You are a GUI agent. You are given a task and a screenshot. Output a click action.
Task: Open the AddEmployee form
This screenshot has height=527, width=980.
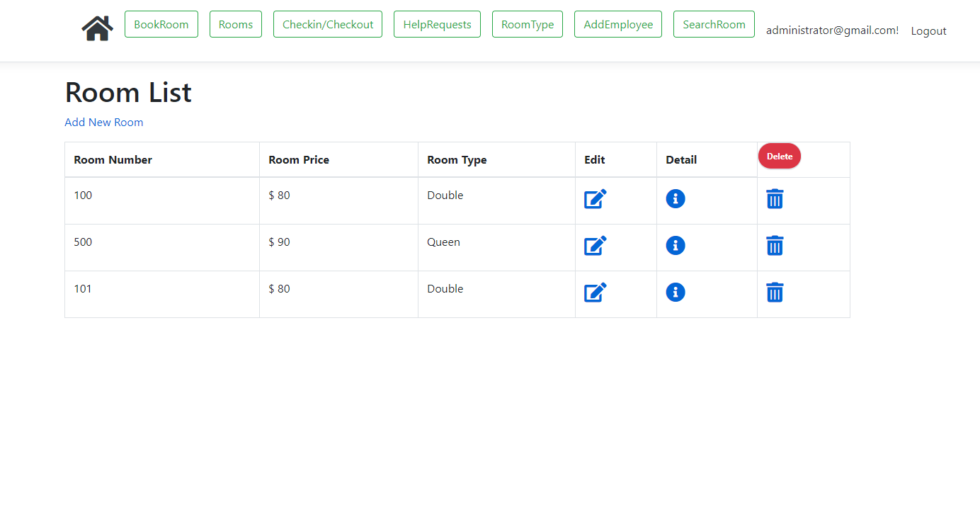tap(617, 23)
